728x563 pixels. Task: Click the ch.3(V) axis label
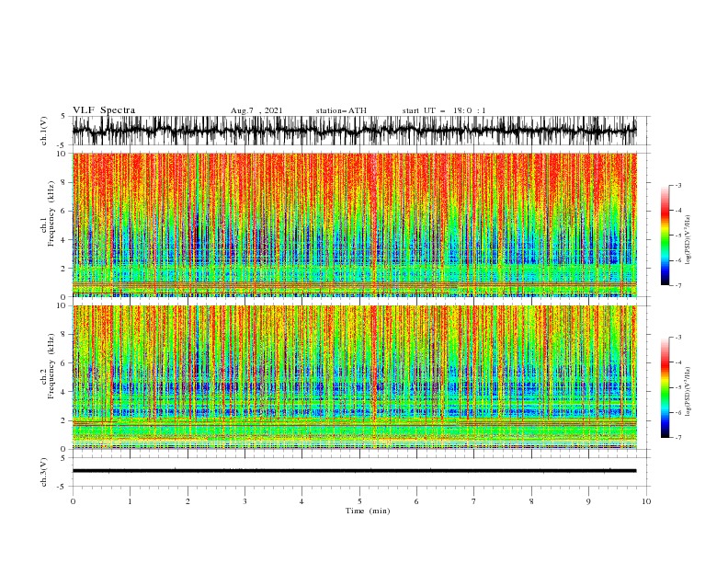(x=44, y=472)
